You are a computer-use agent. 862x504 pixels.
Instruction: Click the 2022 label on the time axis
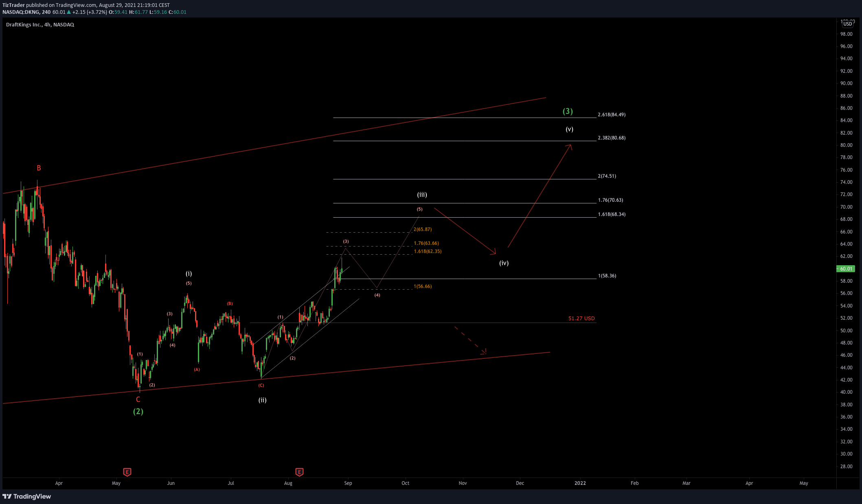pyautogui.click(x=580, y=483)
